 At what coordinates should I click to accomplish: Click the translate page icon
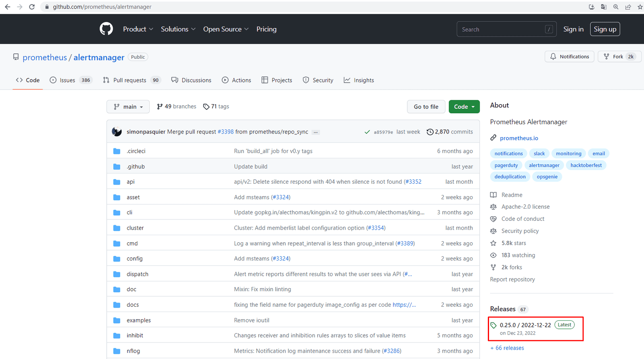604,7
